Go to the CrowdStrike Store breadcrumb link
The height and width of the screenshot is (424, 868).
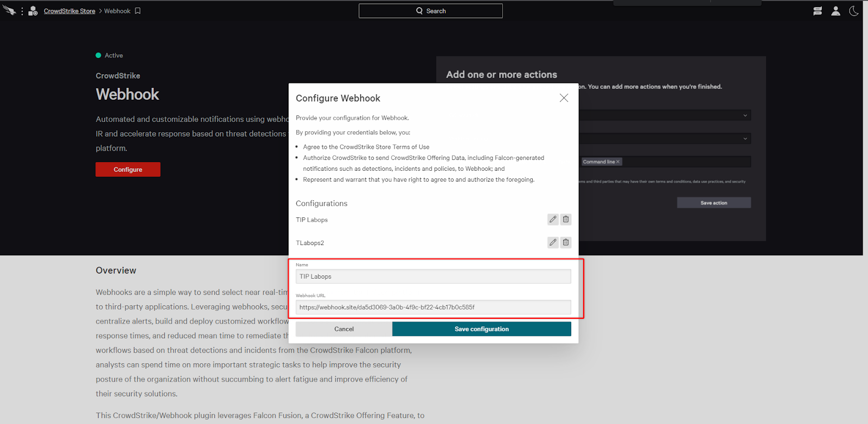69,11
